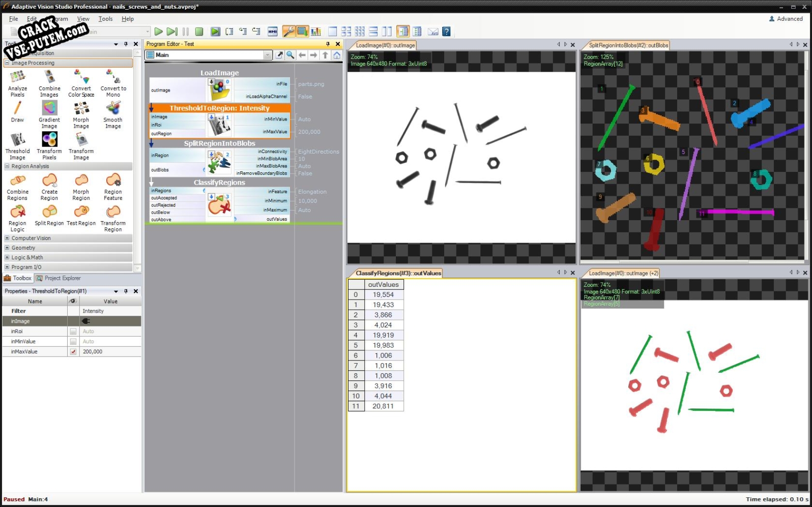812x507 pixels.
Task: Pause program execution in the toolbar
Action: tap(186, 32)
